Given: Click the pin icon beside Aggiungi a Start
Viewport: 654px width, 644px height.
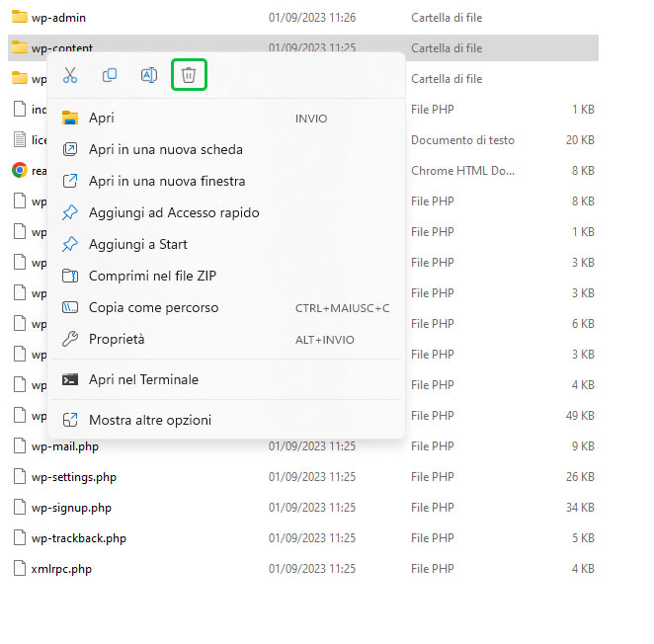Looking at the screenshot, I should pyautogui.click(x=70, y=244).
